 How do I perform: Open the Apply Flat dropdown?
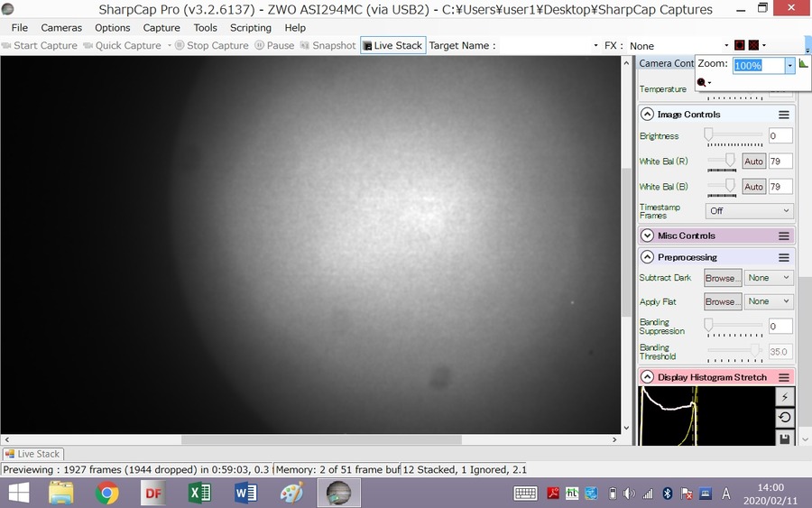(x=769, y=301)
